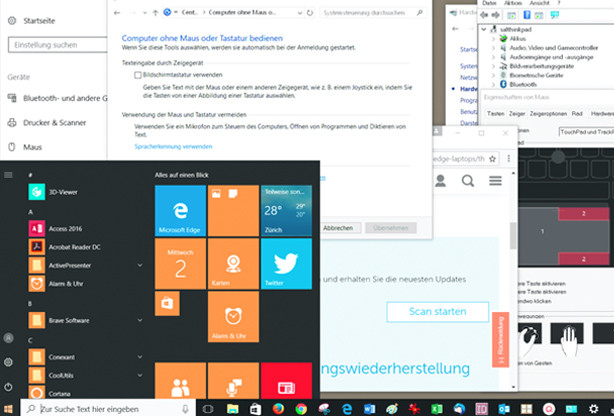Open the Aktion menu in Device Manager

pyautogui.click(x=513, y=3)
